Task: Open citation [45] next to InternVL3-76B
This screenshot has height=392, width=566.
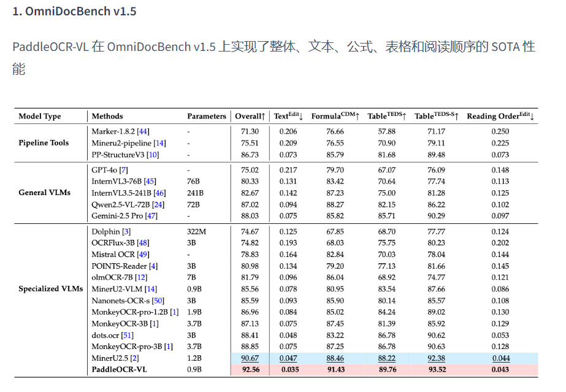Action: [150, 181]
